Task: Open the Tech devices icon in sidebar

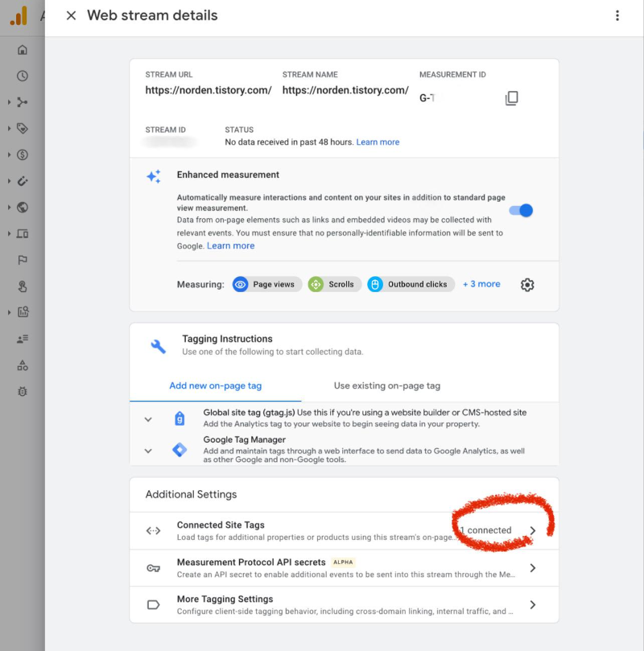Action: [x=23, y=233]
